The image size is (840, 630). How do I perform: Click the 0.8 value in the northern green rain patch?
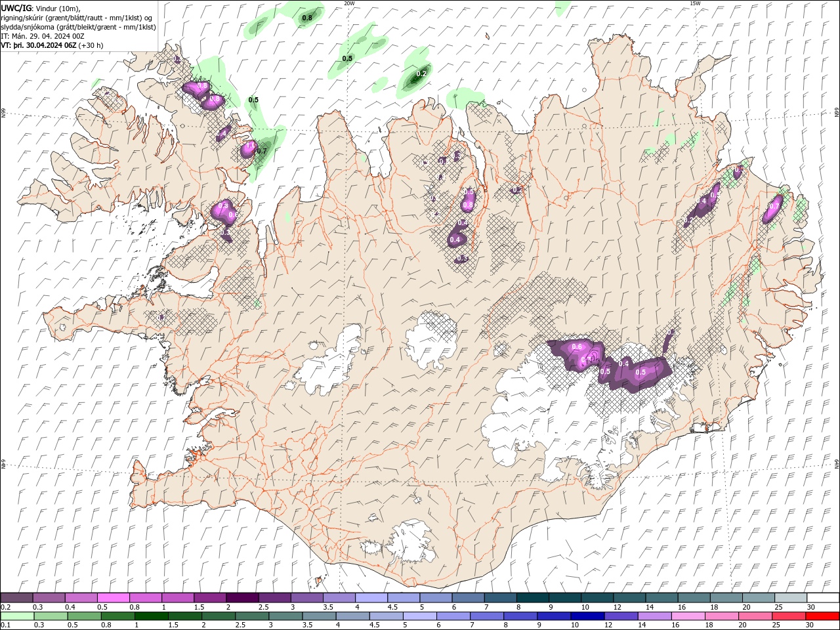click(306, 18)
